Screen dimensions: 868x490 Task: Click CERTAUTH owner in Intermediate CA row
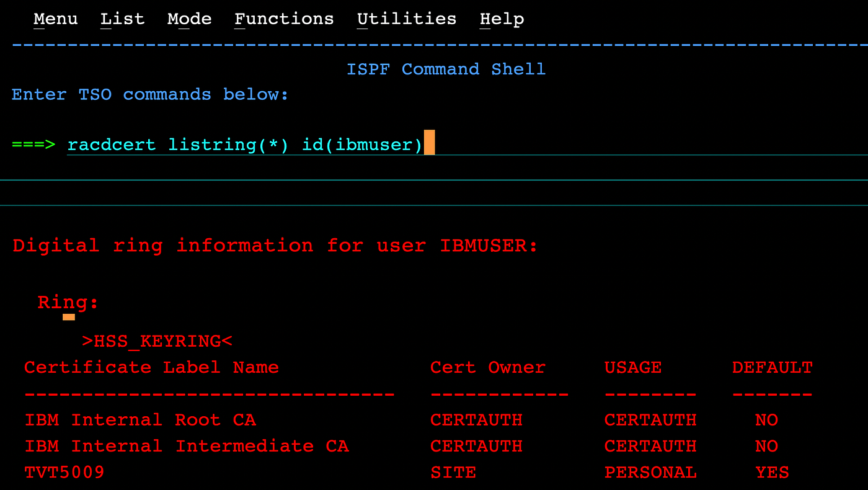(x=476, y=446)
